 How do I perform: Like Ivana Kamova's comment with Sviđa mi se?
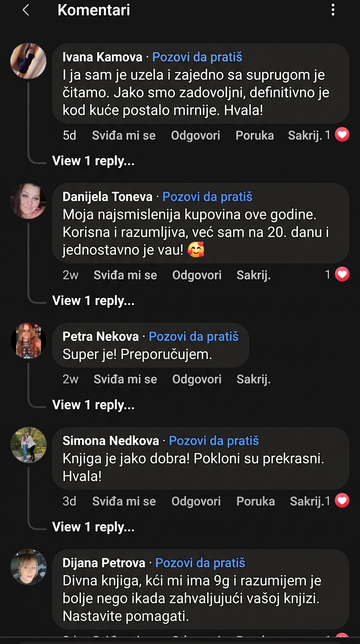(x=124, y=135)
